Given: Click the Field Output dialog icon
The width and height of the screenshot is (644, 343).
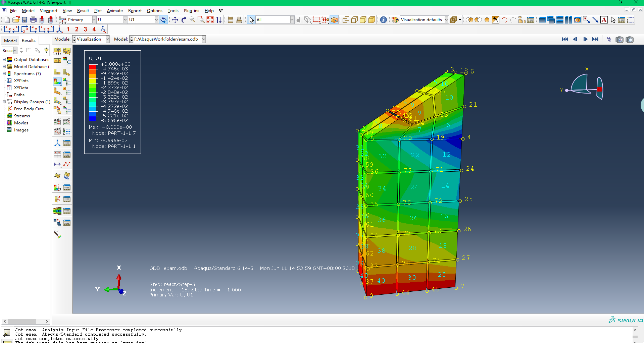Looking at the screenshot, I should point(62,20).
